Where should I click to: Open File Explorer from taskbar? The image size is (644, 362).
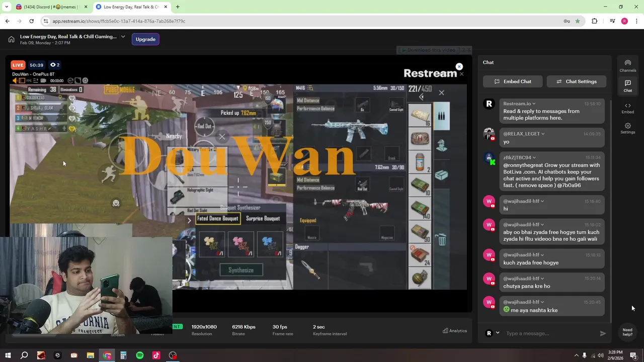pos(91,355)
